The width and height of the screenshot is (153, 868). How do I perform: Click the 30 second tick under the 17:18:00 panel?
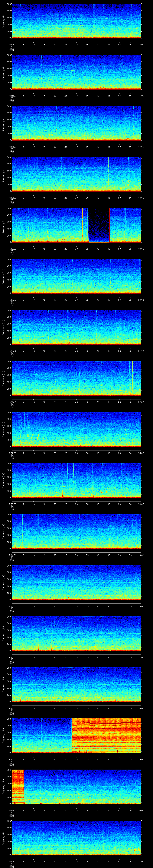tap(76, 249)
